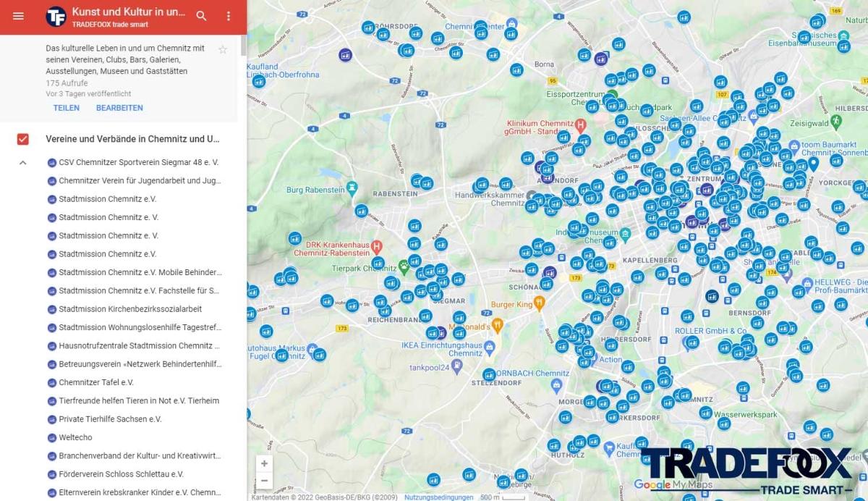Screen dimensions: 868x501
Task: Click the Google My Maps logo
Action: (673, 485)
